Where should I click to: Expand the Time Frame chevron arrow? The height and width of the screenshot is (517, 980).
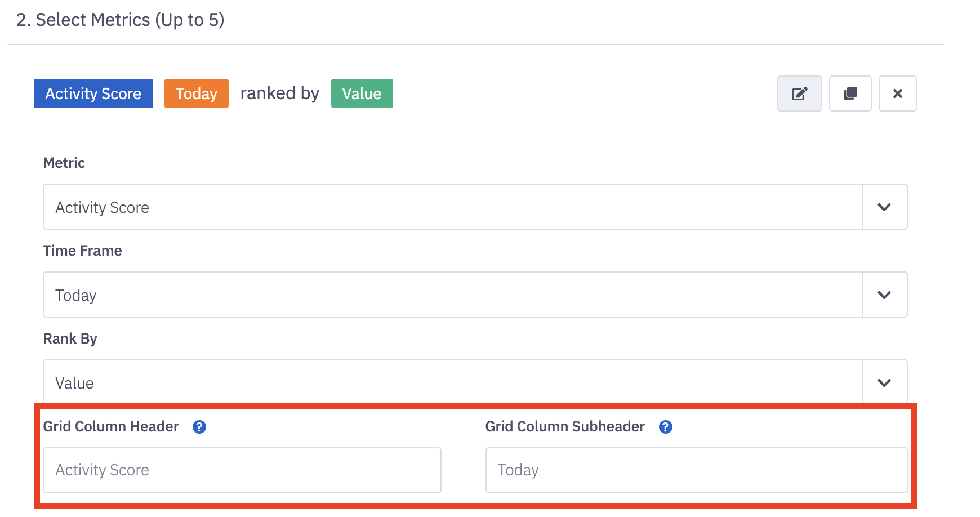coord(884,295)
